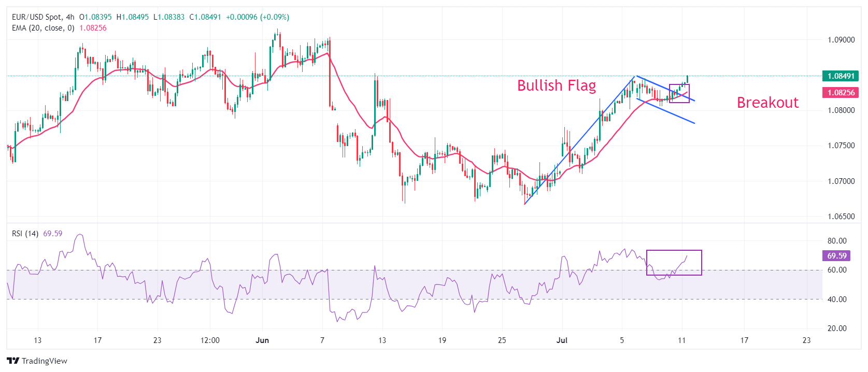Click the "Jun" label on the time axis
Screen dimensions: 868x372
(x=262, y=340)
